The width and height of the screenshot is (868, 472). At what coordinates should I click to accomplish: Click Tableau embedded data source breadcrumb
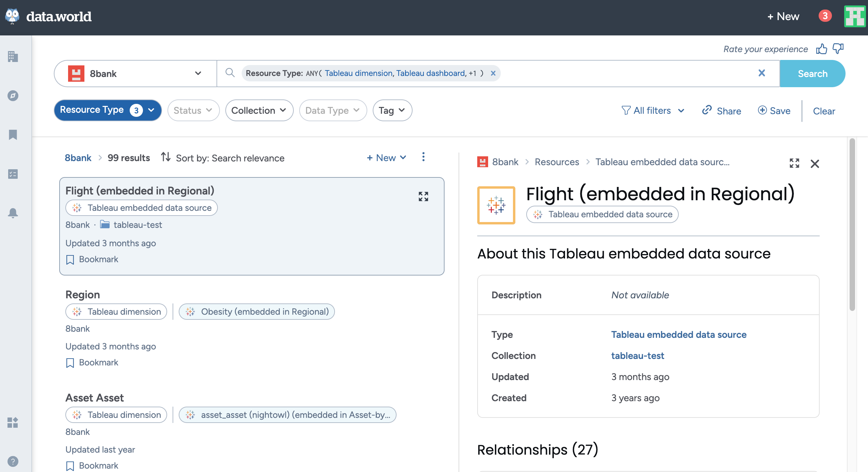pos(662,162)
